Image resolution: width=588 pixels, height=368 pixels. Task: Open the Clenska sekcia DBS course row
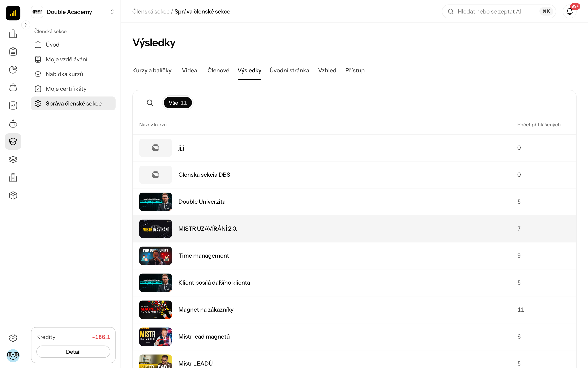click(354, 175)
